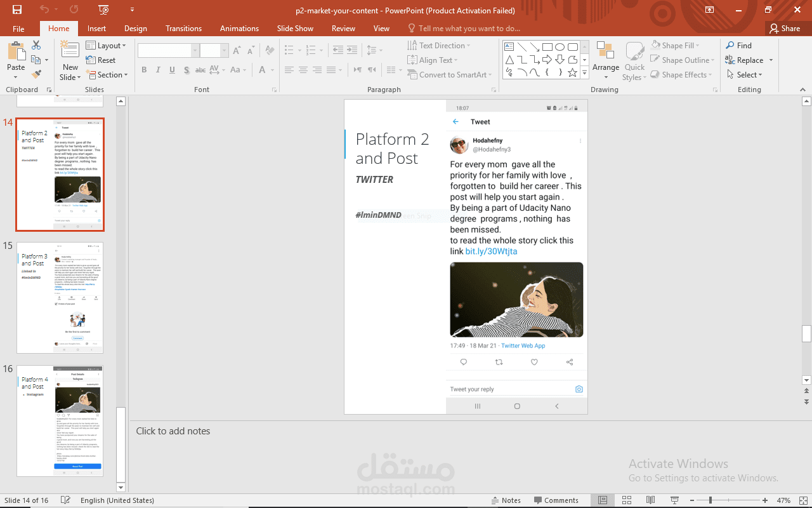This screenshot has width=812, height=508.
Task: Select slide 15 thumbnail
Action: pos(60,297)
